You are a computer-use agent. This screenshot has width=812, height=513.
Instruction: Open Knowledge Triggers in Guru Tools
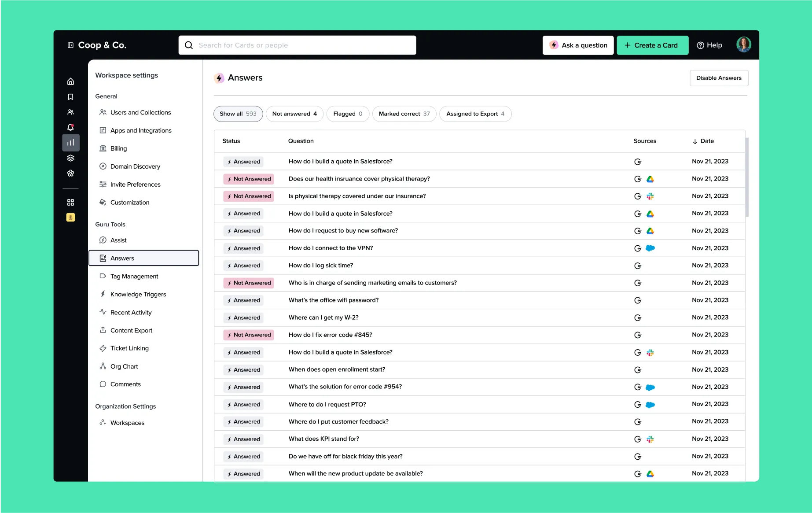click(x=138, y=294)
